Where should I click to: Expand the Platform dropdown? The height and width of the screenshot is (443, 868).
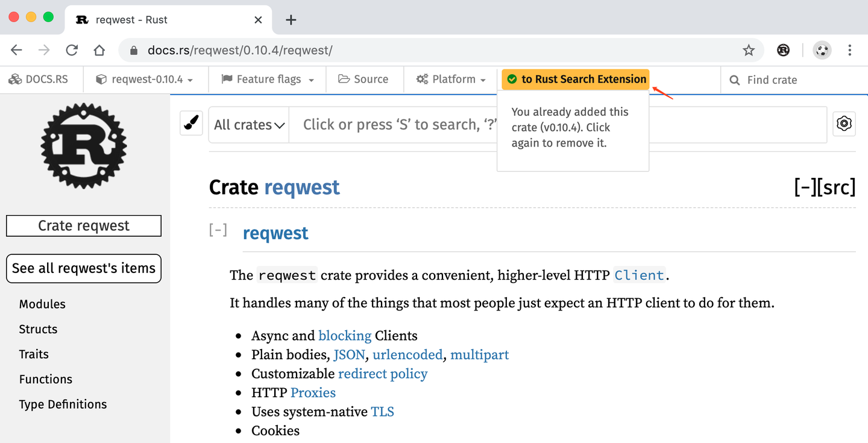click(451, 80)
